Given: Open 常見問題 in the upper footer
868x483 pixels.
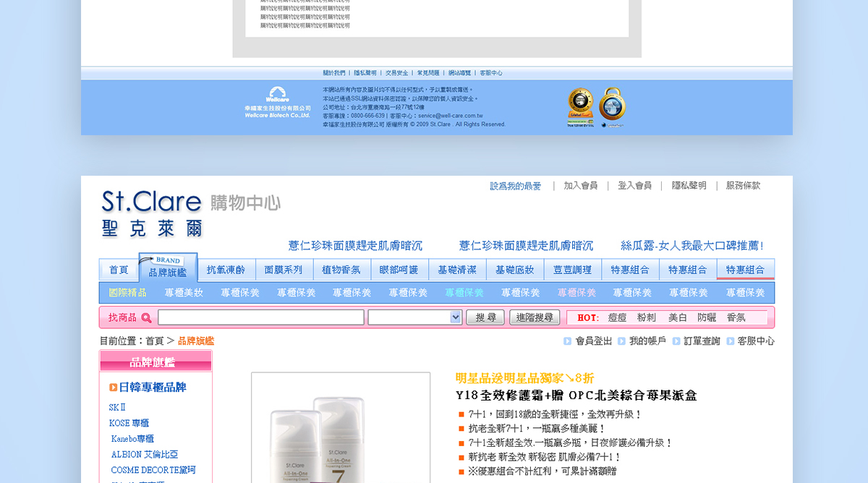Looking at the screenshot, I should (x=428, y=73).
